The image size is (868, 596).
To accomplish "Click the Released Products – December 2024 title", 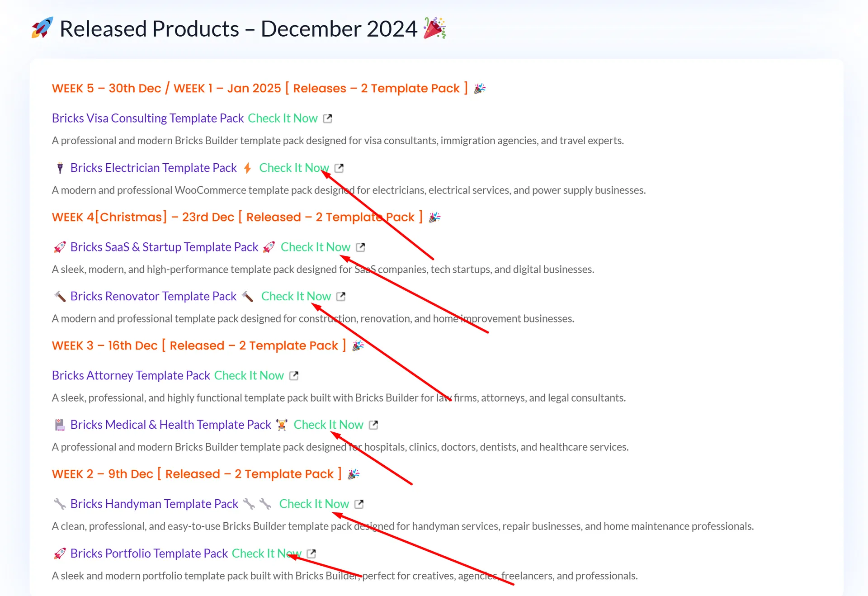I will coord(238,29).
